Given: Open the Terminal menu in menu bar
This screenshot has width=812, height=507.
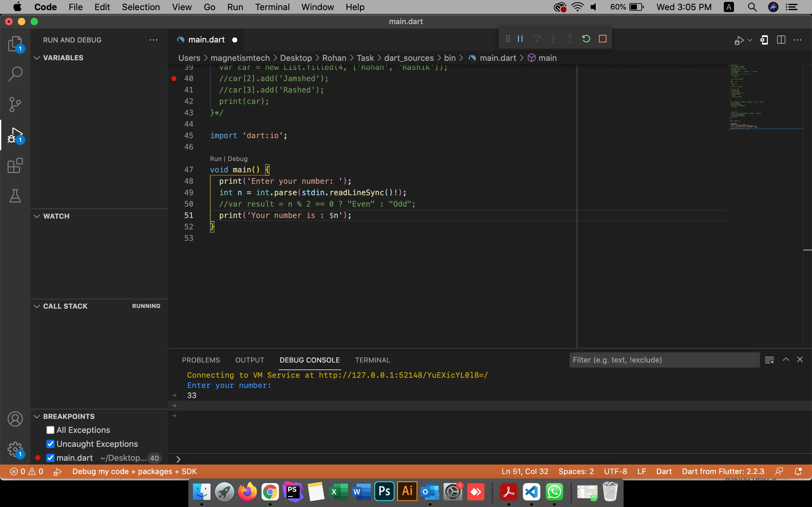Looking at the screenshot, I should point(272,7).
